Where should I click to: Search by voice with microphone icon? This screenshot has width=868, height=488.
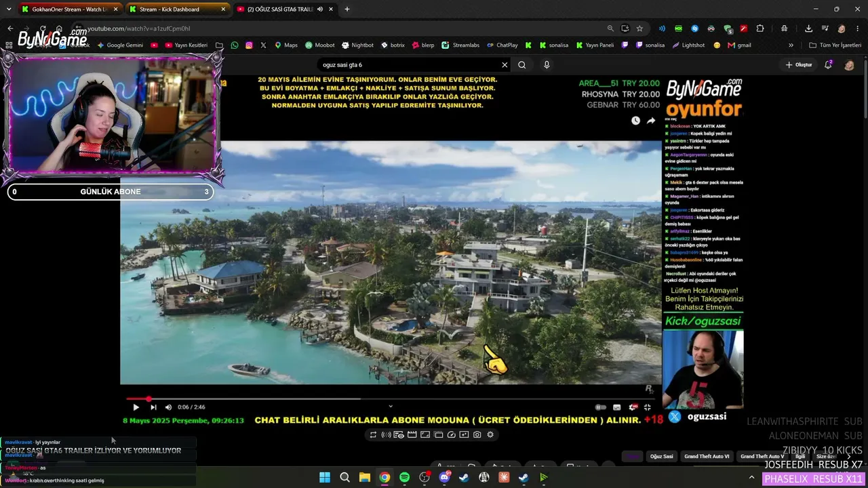click(547, 65)
